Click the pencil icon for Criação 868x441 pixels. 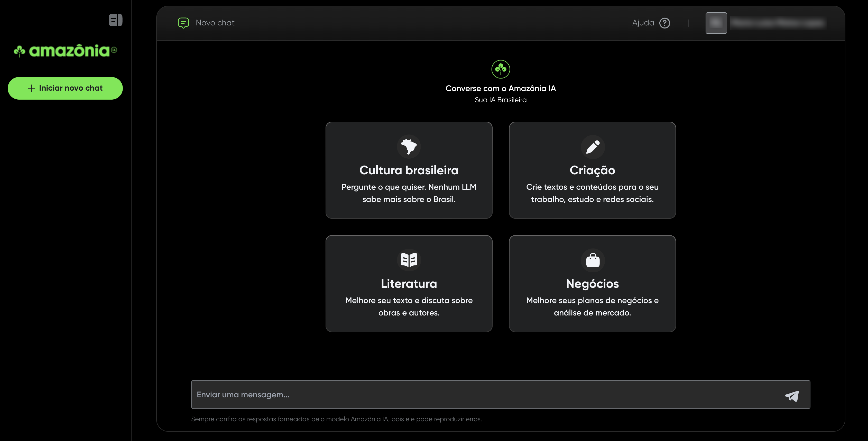click(592, 147)
